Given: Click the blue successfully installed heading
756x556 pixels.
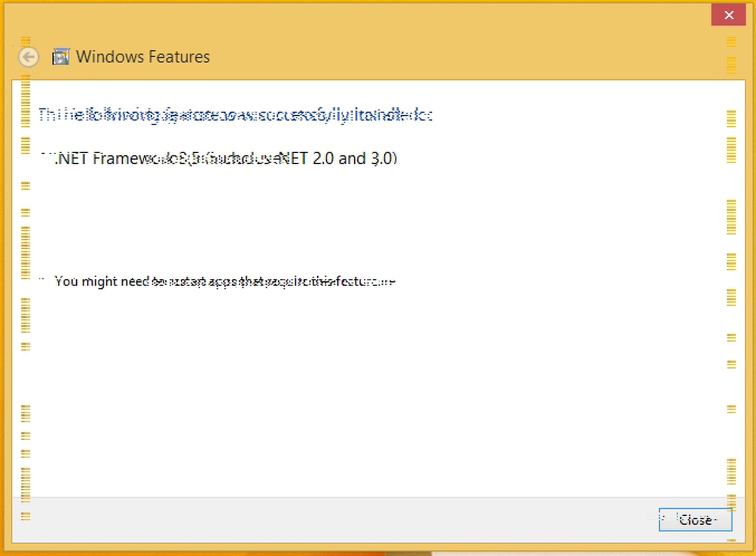Looking at the screenshot, I should tap(236, 115).
